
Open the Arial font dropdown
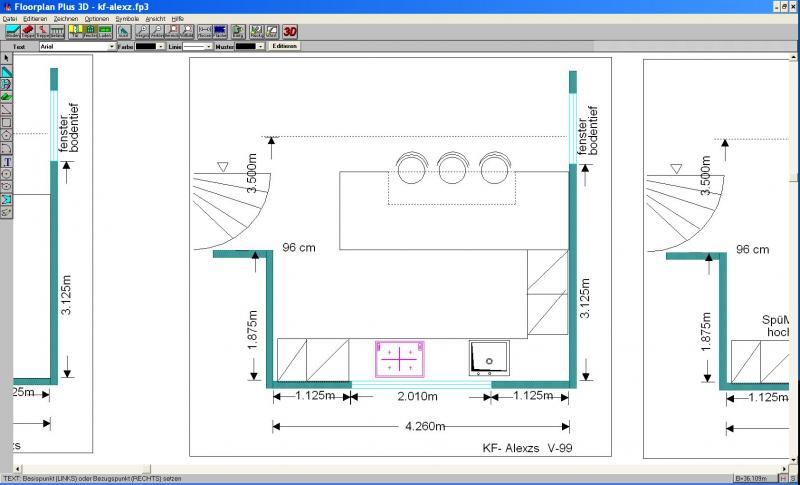click(x=112, y=46)
